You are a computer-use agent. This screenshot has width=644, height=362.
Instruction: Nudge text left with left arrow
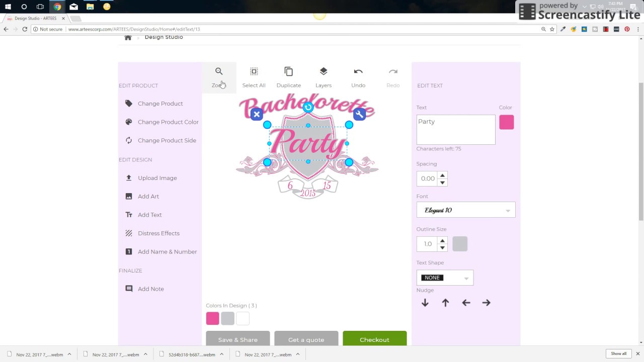click(466, 303)
